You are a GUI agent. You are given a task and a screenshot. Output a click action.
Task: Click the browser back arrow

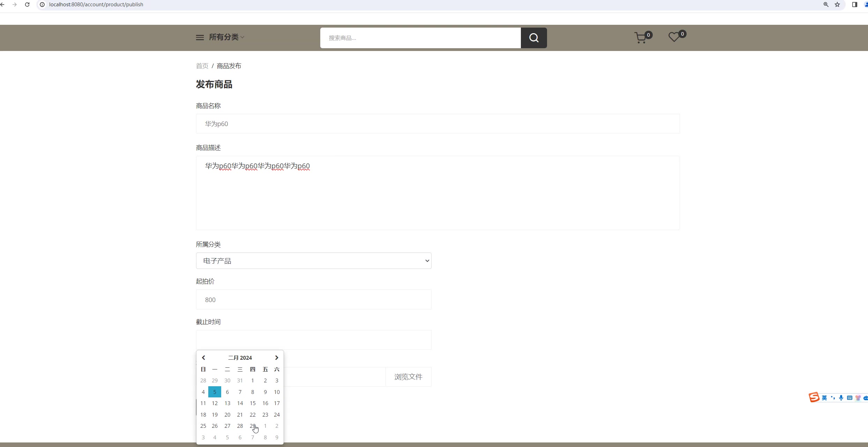pyautogui.click(x=2, y=5)
